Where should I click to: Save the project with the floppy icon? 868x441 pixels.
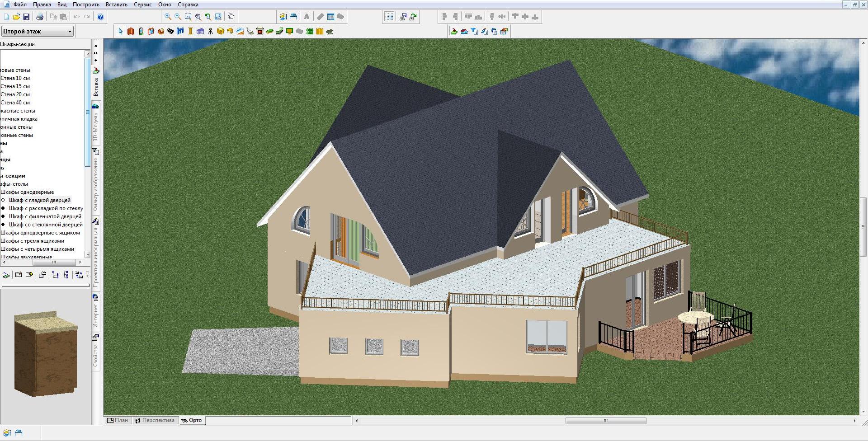(x=26, y=17)
